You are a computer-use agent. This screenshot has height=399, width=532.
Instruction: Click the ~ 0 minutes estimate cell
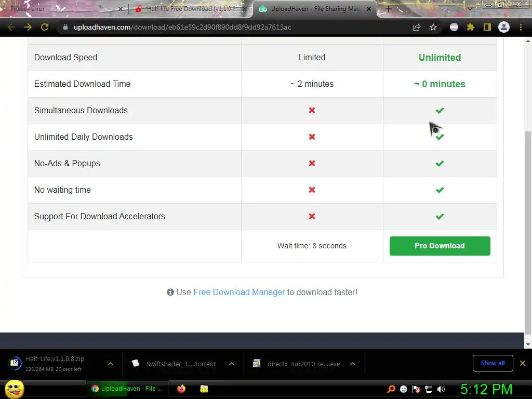point(440,84)
